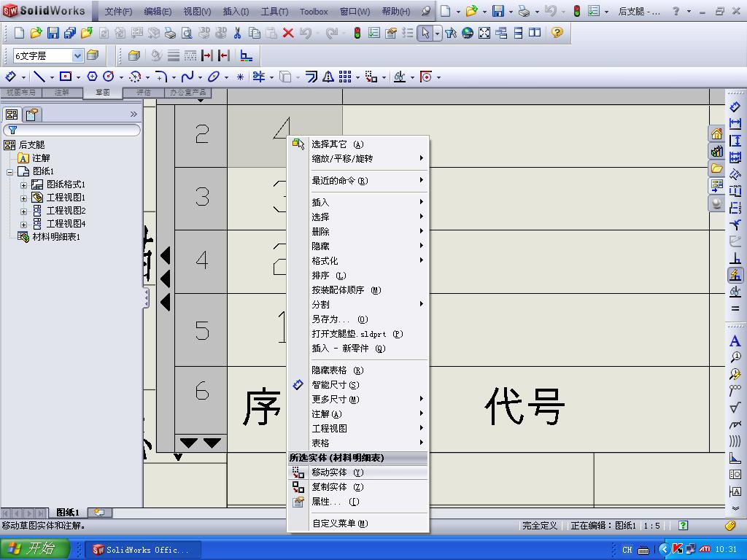Select the Ellipse sketch tool
Image resolution: width=747 pixels, height=560 pixels.
click(214, 77)
